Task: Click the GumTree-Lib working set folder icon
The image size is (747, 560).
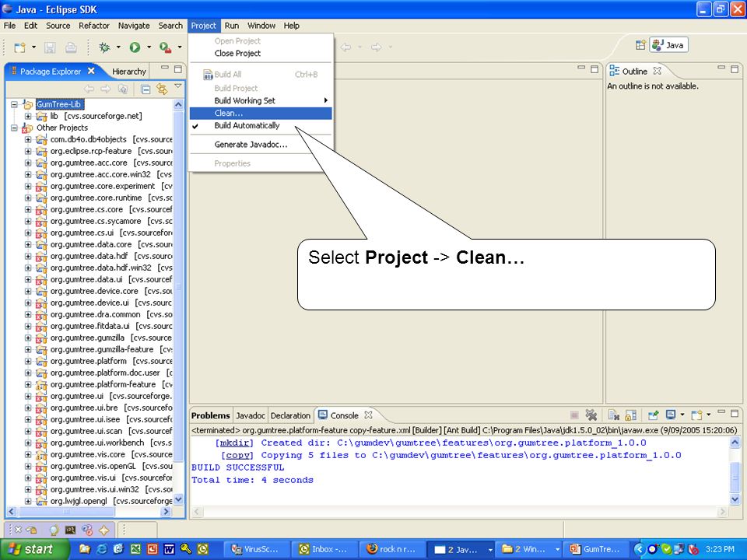Action: (x=28, y=104)
